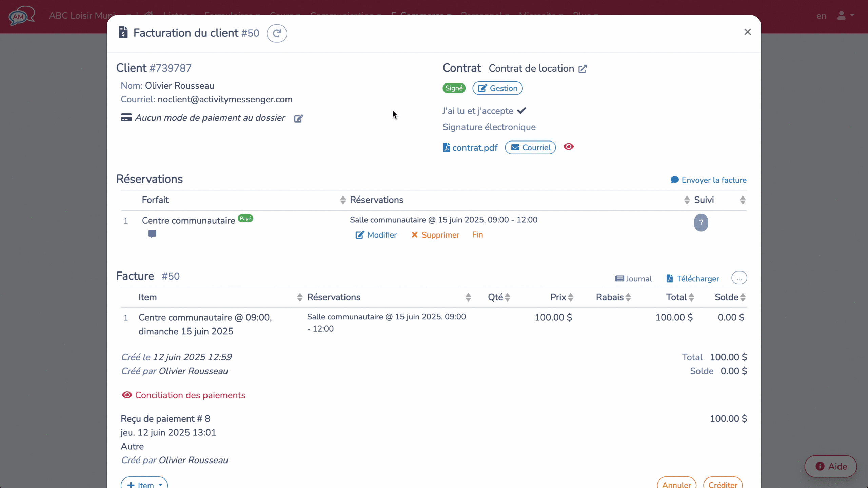Viewport: 868px width, 488px height.
Task: Show Conciliation des paiements
Action: point(183,395)
